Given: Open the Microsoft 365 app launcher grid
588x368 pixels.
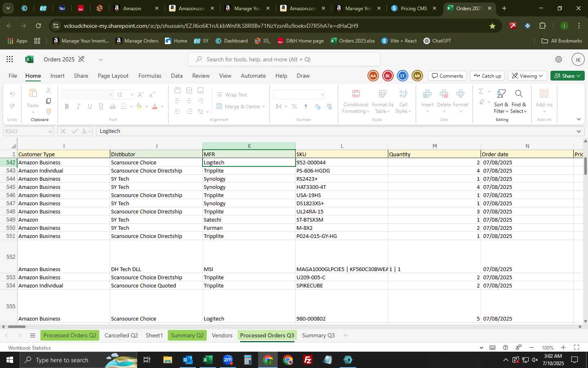Looking at the screenshot, I should [x=9, y=59].
